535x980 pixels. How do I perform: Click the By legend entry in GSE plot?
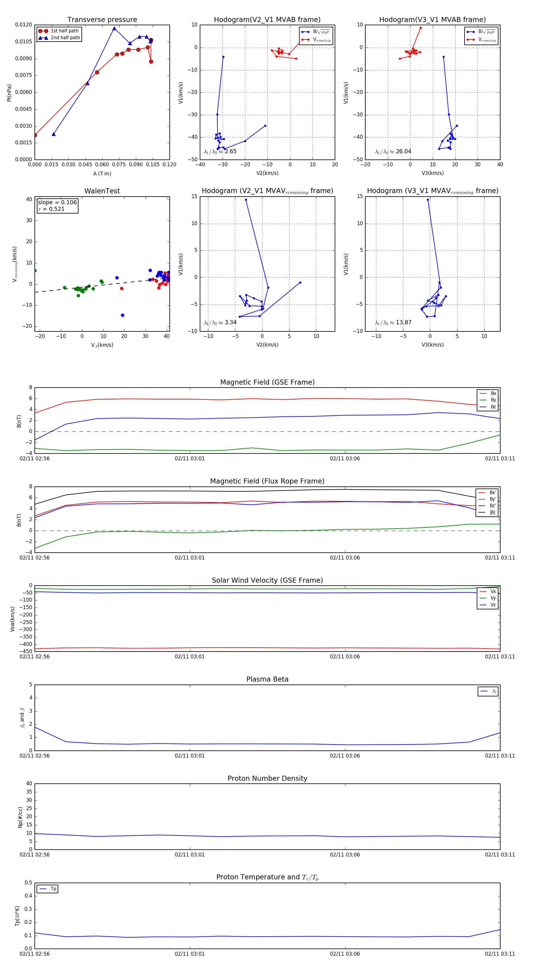[488, 400]
